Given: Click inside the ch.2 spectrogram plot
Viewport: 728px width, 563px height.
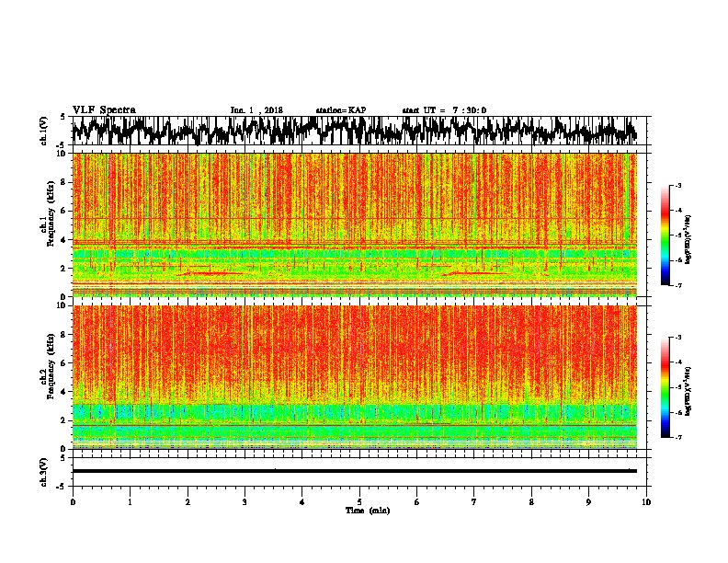Looking at the screenshot, I should point(355,377).
